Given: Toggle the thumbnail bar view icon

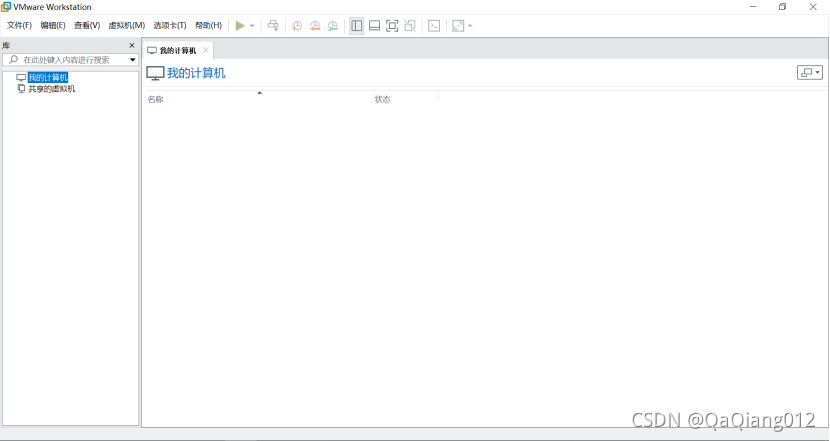Looking at the screenshot, I should click(374, 25).
